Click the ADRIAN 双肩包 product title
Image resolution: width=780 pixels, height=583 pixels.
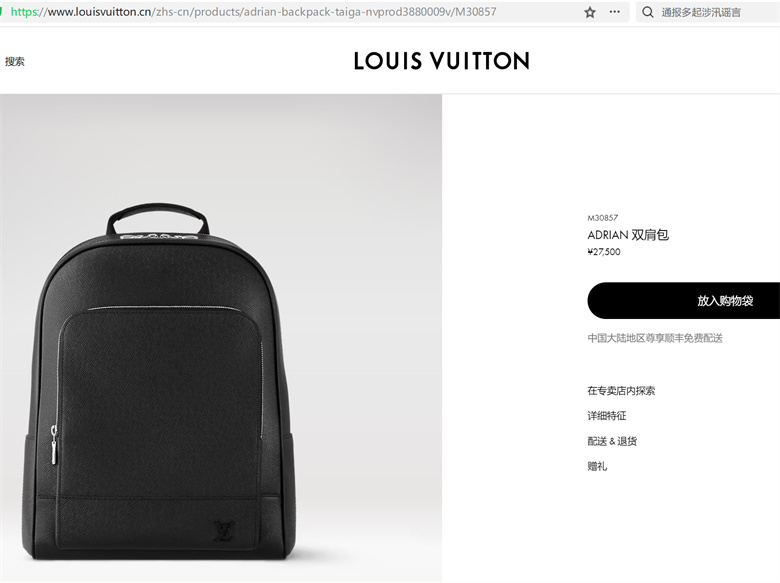click(628, 235)
